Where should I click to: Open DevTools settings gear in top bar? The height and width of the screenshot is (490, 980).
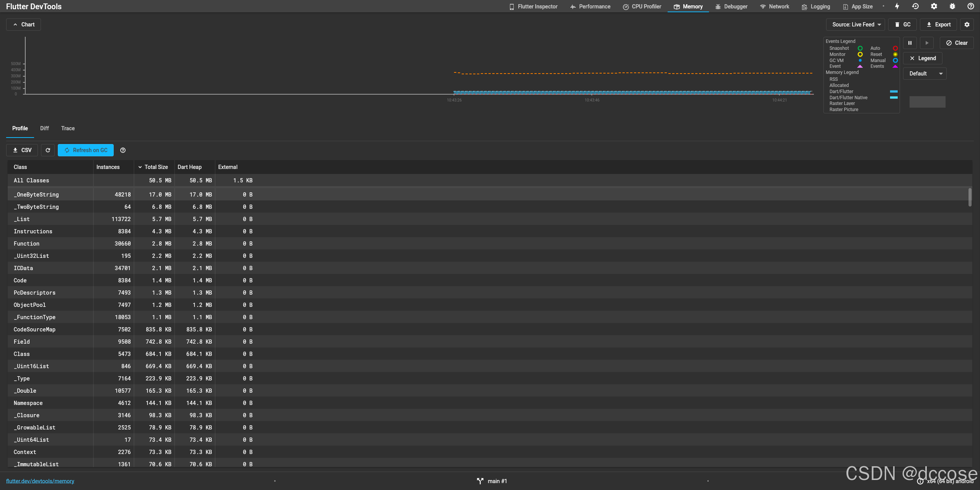click(x=934, y=7)
